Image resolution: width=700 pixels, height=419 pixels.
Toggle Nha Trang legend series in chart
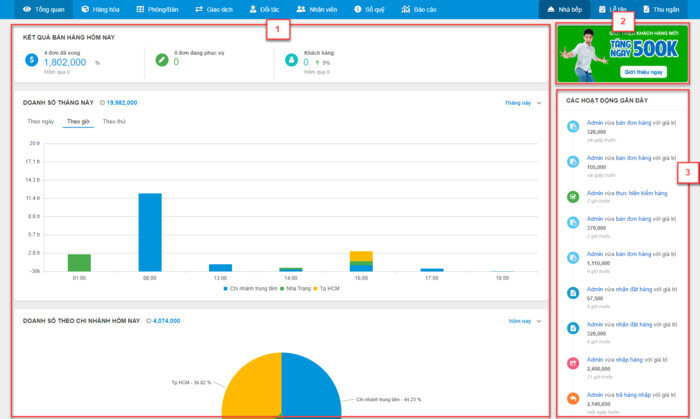tap(295, 288)
